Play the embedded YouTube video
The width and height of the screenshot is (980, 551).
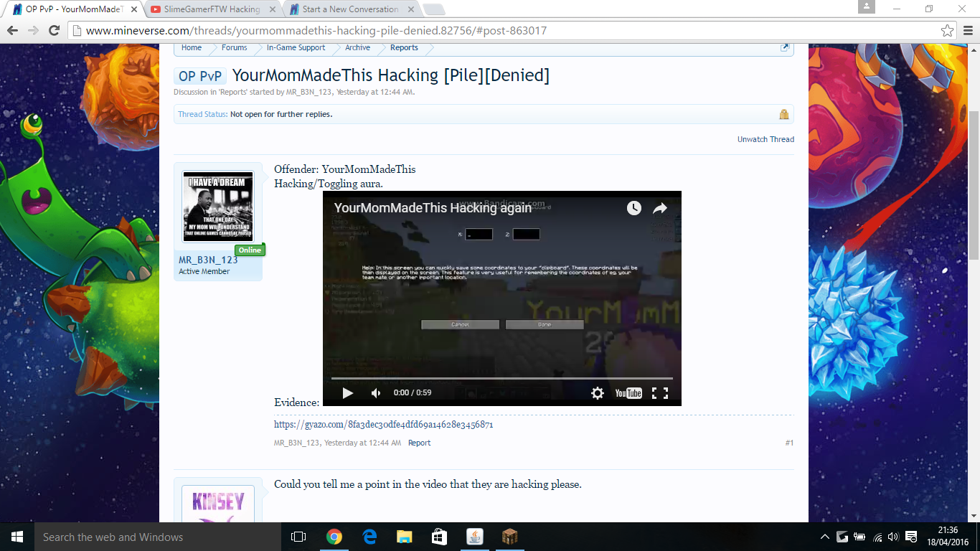[x=348, y=393]
